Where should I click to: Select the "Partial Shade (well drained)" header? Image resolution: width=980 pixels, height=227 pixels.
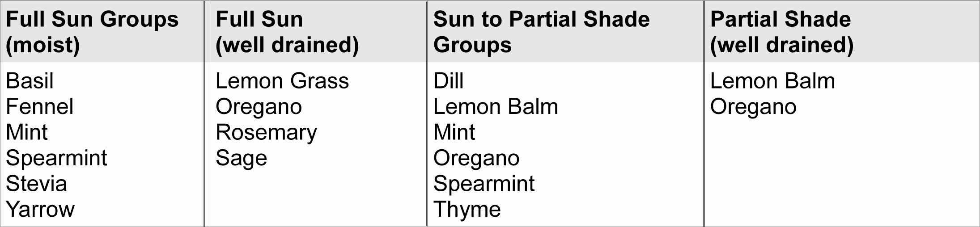point(781,32)
